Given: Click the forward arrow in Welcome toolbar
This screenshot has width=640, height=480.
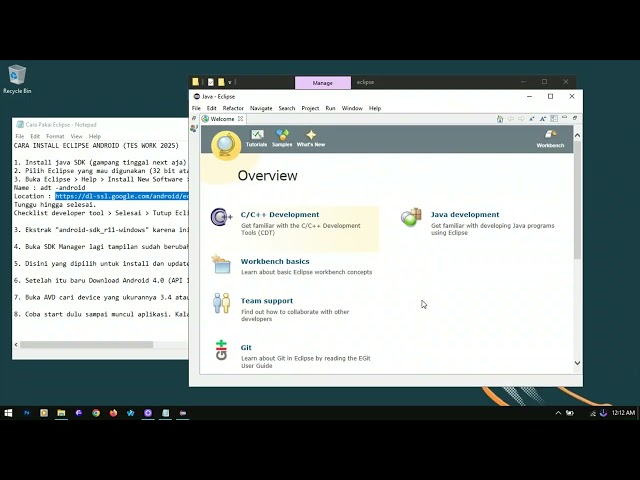Looking at the screenshot, I should tap(521, 119).
